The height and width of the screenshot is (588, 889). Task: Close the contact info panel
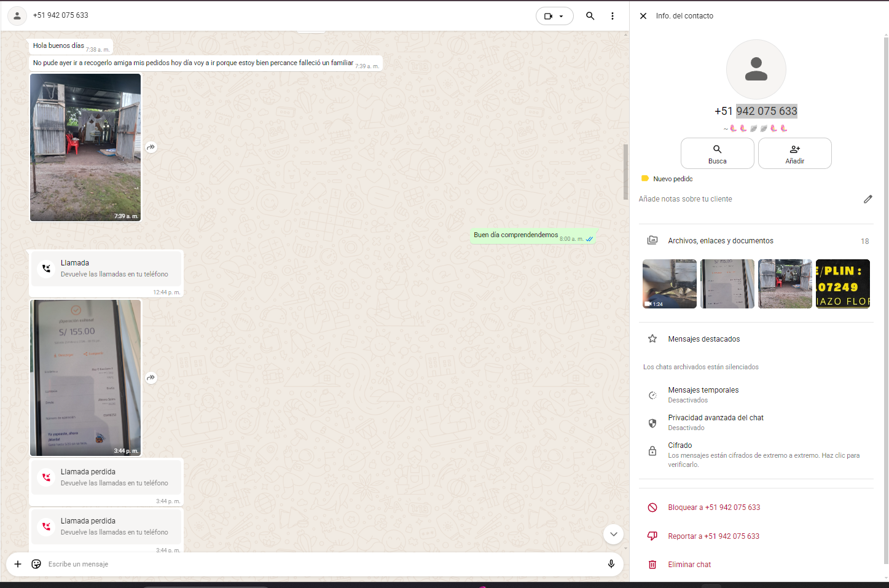point(643,16)
